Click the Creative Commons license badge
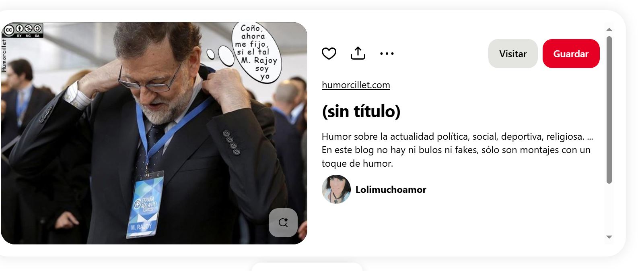Image resolution: width=644 pixels, height=271 pixels. (x=23, y=30)
